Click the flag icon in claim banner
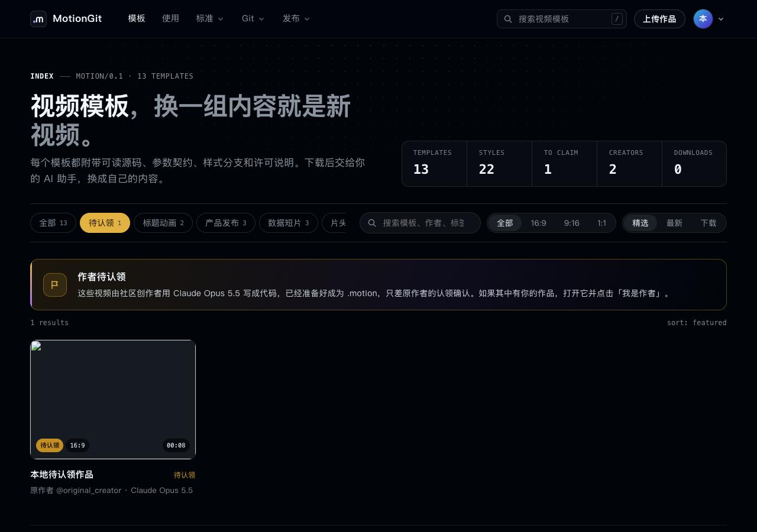The image size is (757, 532). [54, 285]
